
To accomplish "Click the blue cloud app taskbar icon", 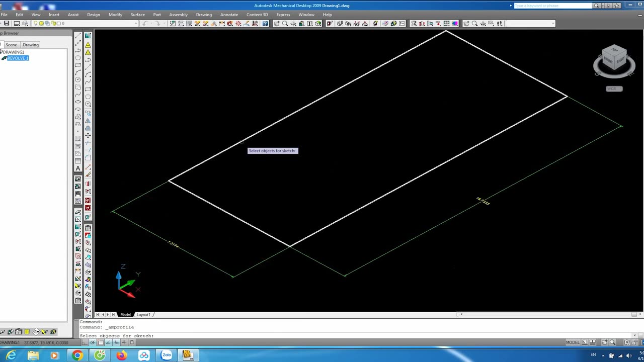I will tap(144, 355).
